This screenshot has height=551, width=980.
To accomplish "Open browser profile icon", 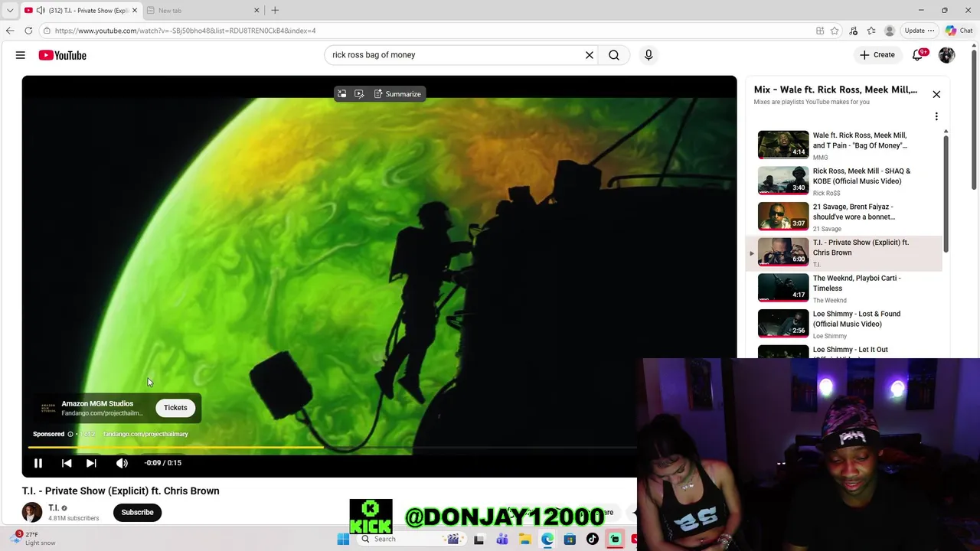I will (890, 31).
